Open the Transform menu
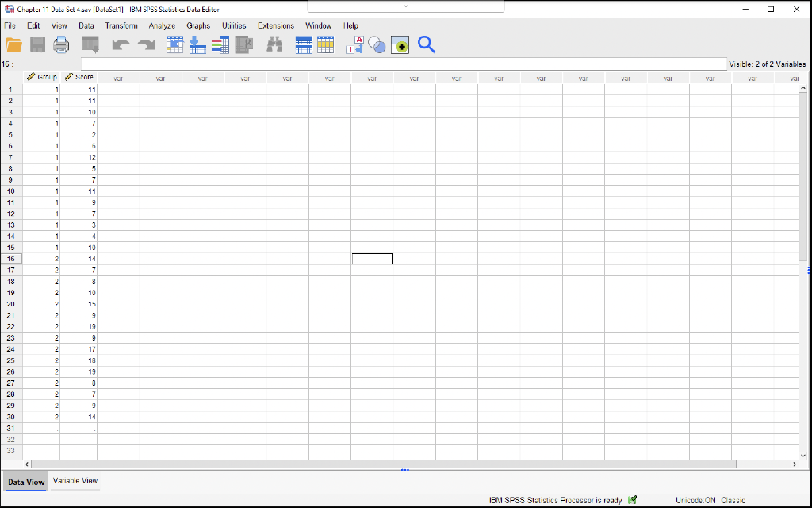812x508 pixels. [x=121, y=25]
